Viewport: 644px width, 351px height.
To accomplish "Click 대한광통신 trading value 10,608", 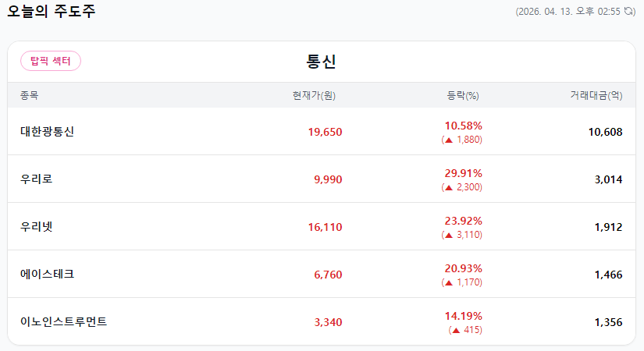I will click(606, 132).
